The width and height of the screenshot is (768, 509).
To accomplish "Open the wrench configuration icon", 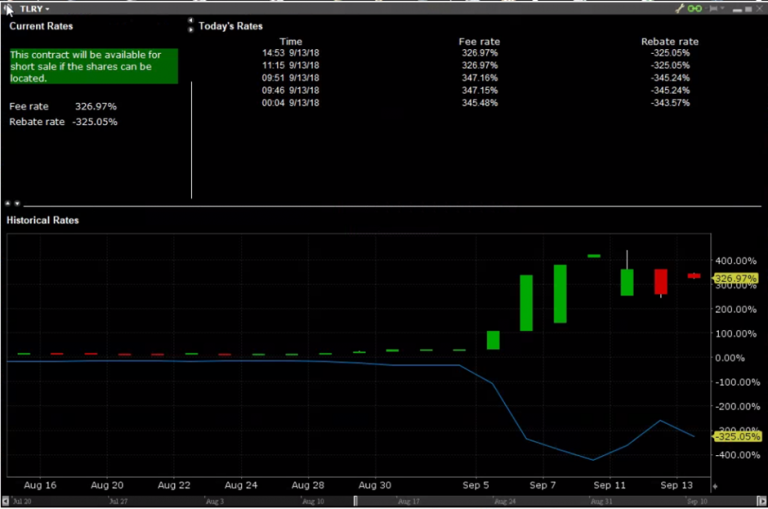I will (x=680, y=8).
